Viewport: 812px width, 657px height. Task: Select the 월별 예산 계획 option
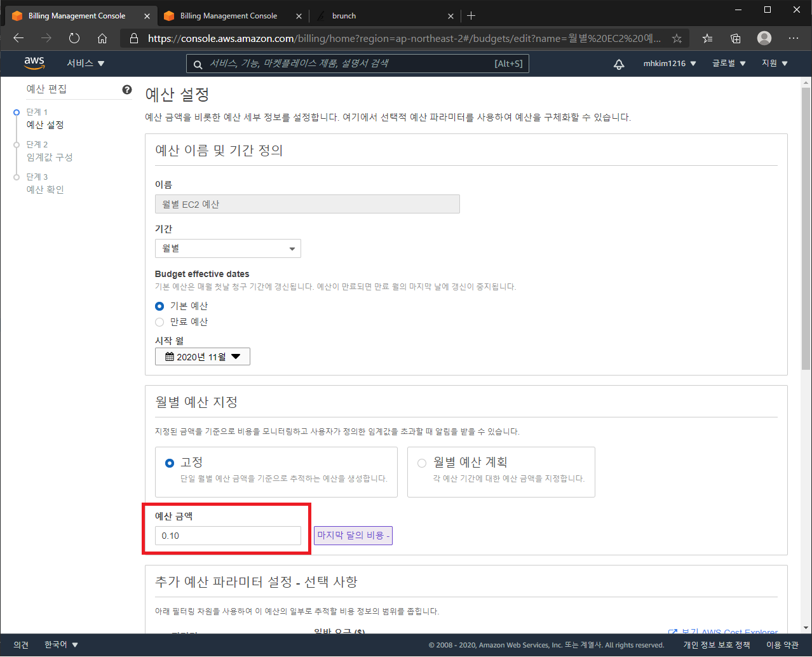(x=422, y=463)
